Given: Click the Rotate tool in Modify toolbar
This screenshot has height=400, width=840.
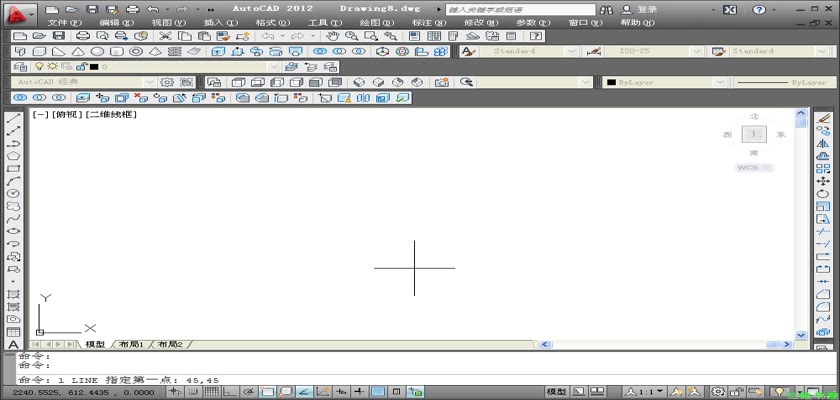Looking at the screenshot, I should tap(823, 193).
